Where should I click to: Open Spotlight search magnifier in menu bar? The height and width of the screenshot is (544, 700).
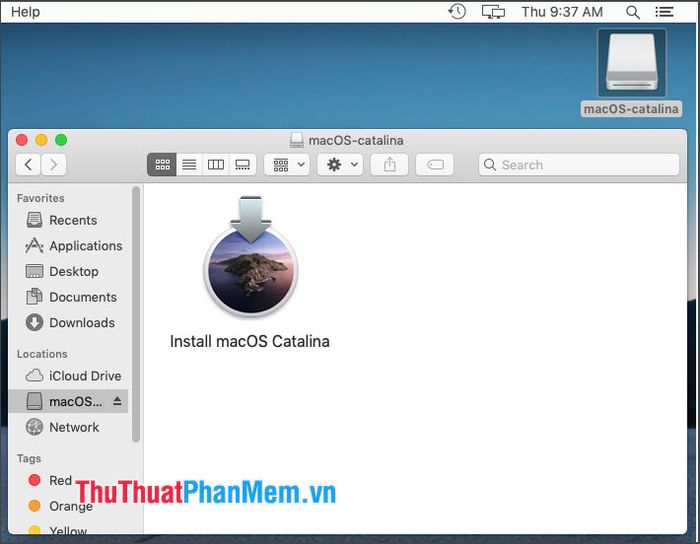click(633, 12)
